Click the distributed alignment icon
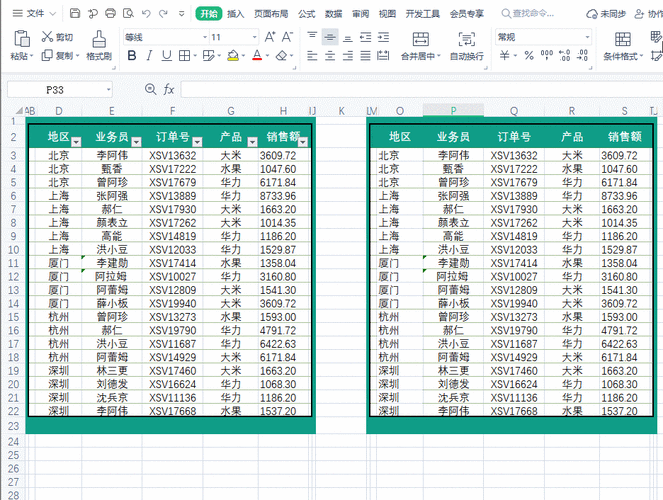Image resolution: width=663 pixels, height=500 pixels. (383, 55)
